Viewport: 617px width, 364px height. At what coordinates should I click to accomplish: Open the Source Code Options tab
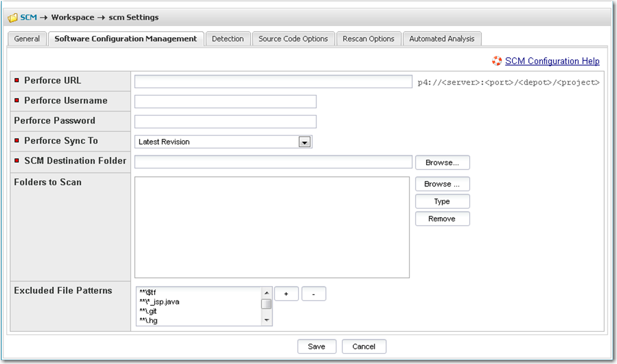click(x=293, y=39)
